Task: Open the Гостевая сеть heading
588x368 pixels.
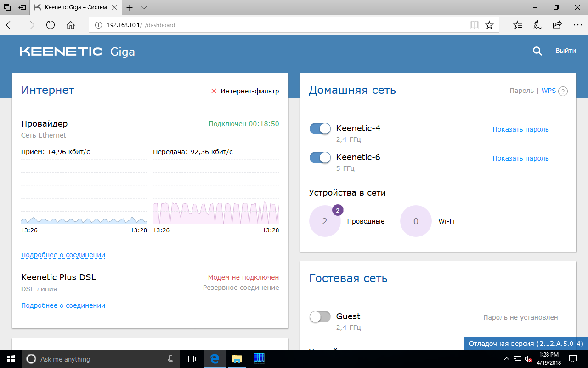Action: coord(348,278)
